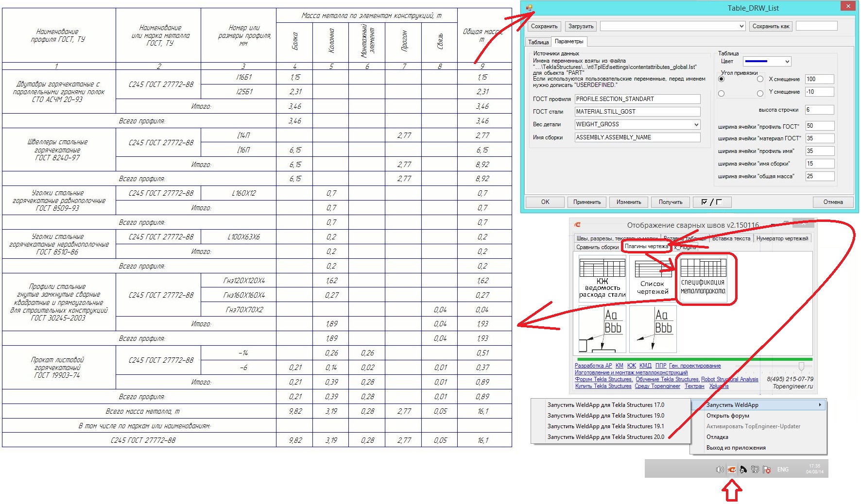Click the orange WeldApp icon in the system tray
The width and height of the screenshot is (861, 504).
[731, 470]
